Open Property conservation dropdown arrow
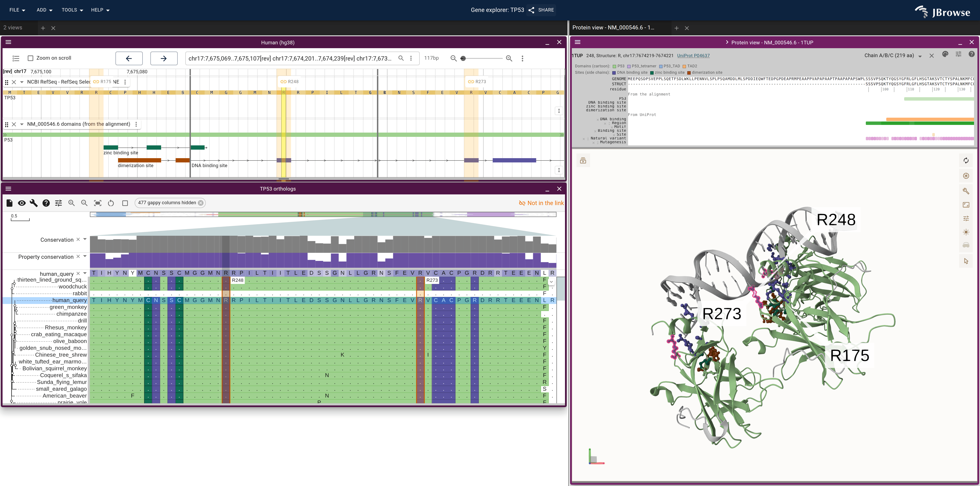Viewport: 980px width, 486px height. coord(85,256)
